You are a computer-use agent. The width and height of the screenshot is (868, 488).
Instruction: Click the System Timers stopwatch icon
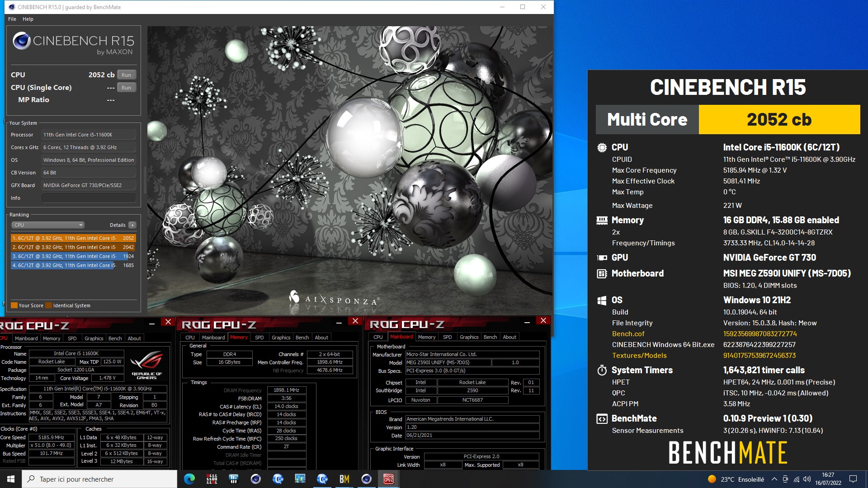[602, 370]
